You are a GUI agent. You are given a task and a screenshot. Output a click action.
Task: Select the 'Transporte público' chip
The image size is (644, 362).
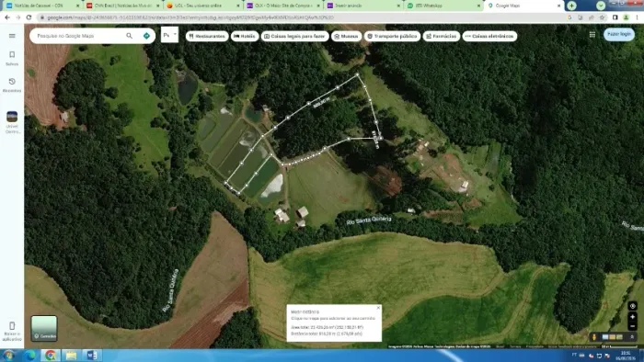[392, 36]
